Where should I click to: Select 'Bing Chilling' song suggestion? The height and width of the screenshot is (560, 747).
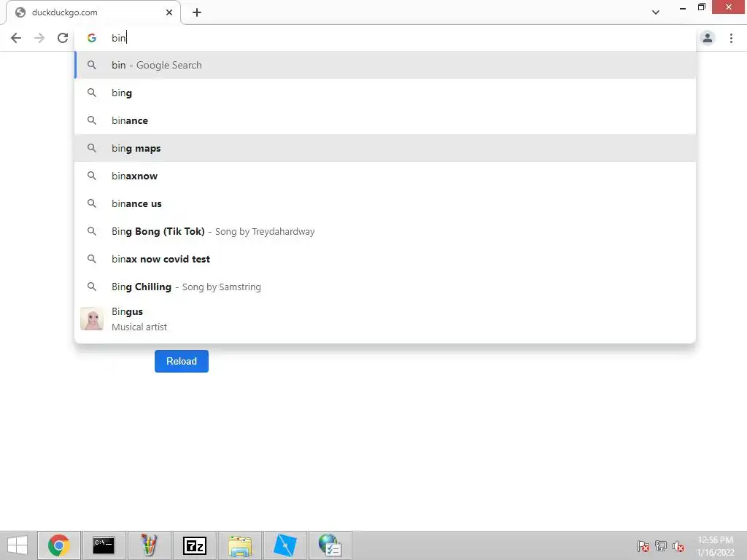[x=385, y=287]
